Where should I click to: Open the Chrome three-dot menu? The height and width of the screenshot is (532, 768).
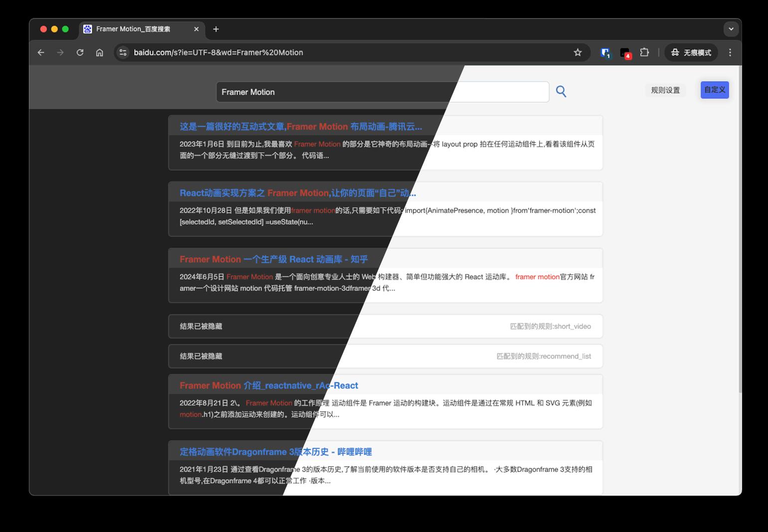click(730, 52)
